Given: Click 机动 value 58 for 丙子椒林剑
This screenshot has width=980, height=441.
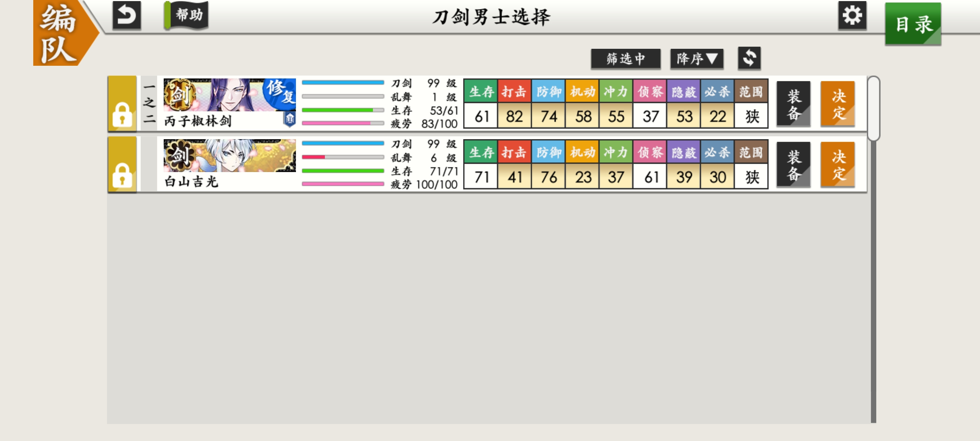Looking at the screenshot, I should (582, 116).
